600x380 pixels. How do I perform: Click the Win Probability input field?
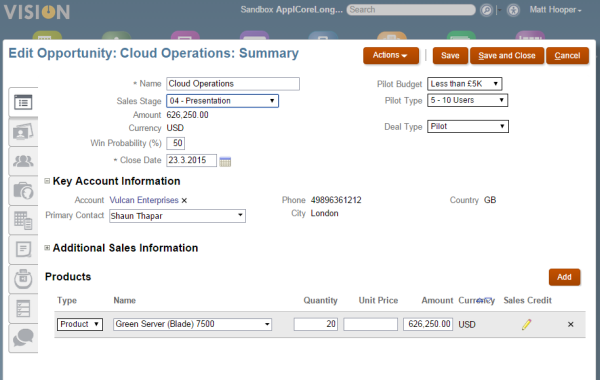pos(176,143)
